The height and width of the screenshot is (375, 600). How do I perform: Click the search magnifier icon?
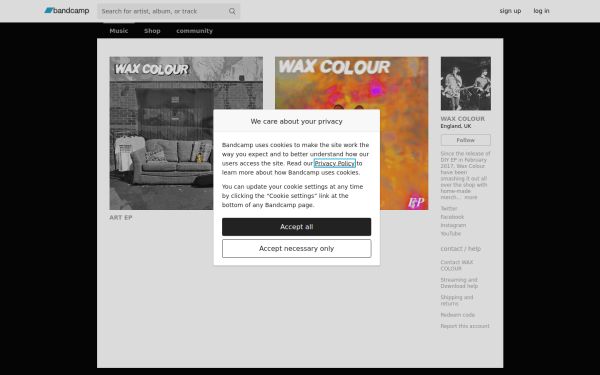[232, 11]
